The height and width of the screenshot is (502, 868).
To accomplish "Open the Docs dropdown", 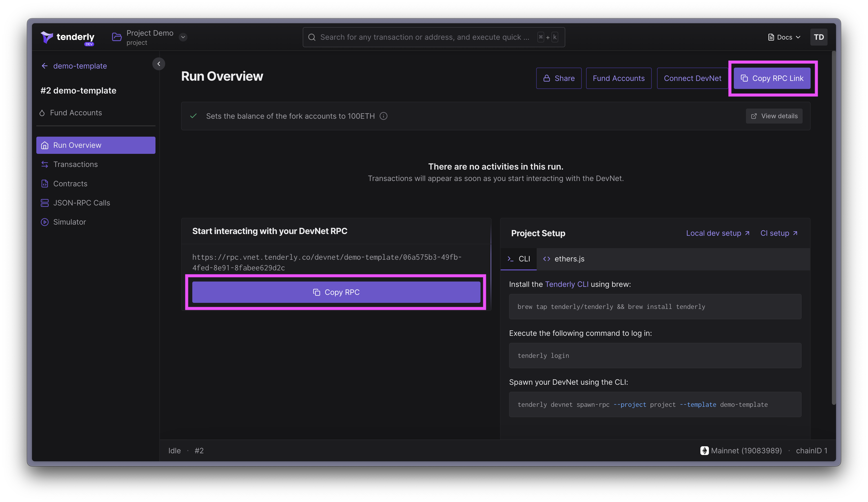I will click(784, 37).
